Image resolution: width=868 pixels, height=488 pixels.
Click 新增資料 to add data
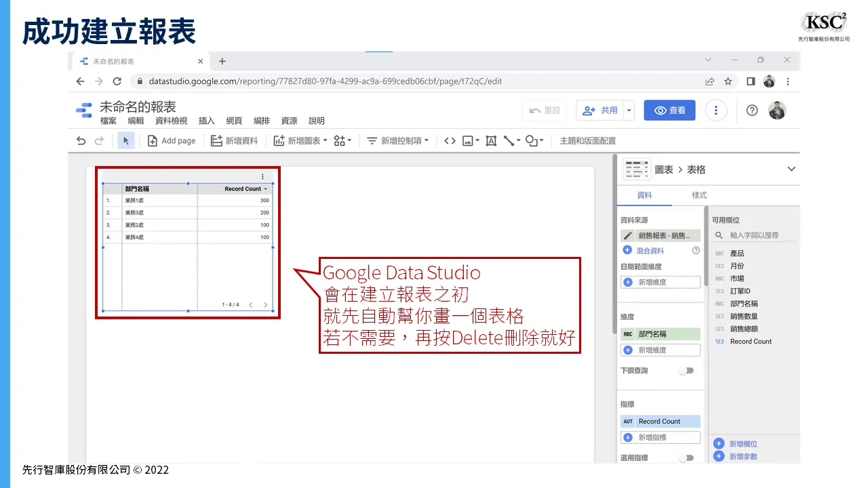click(235, 141)
